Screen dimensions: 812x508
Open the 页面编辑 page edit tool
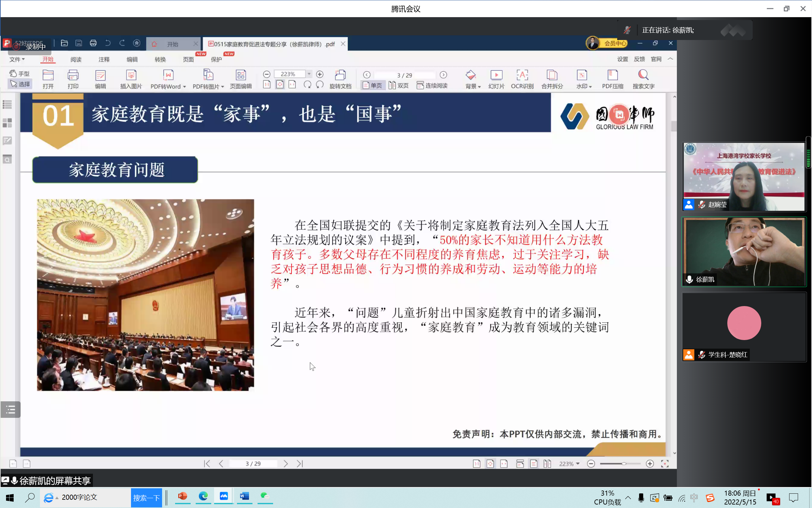click(240, 79)
